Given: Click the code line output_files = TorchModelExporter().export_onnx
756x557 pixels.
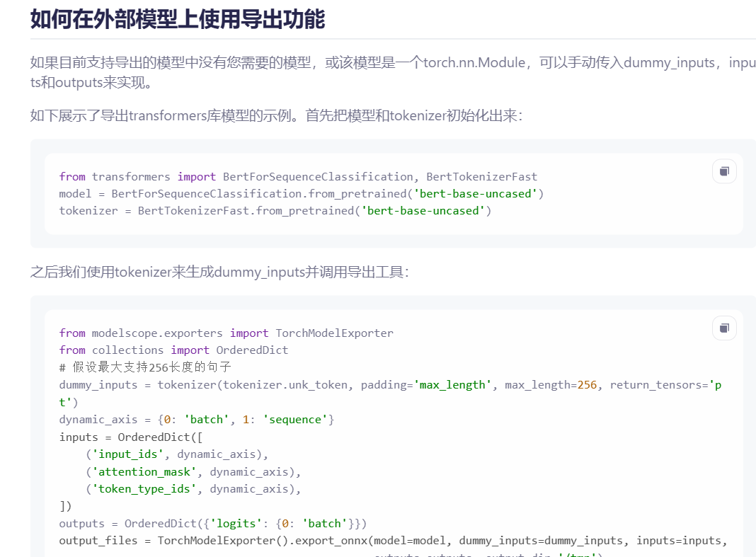Looking at the screenshot, I should tap(393, 541).
